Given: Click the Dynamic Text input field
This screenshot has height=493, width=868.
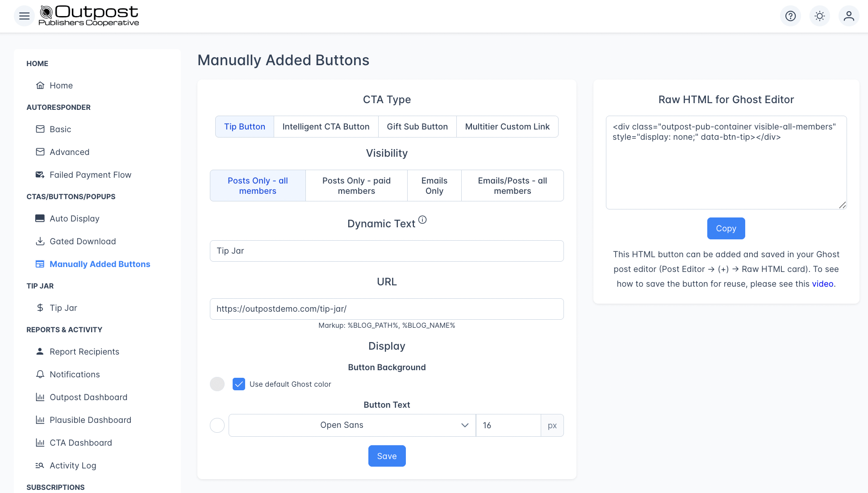Looking at the screenshot, I should (387, 251).
